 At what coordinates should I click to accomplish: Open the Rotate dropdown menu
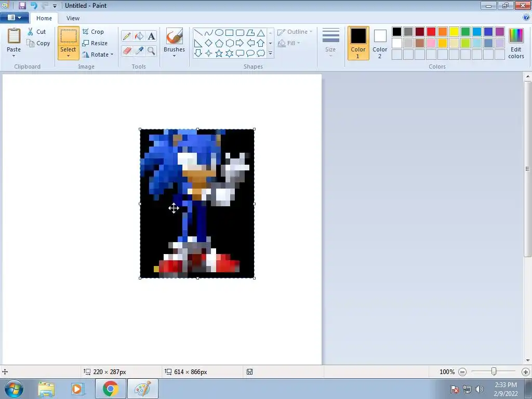coord(112,54)
